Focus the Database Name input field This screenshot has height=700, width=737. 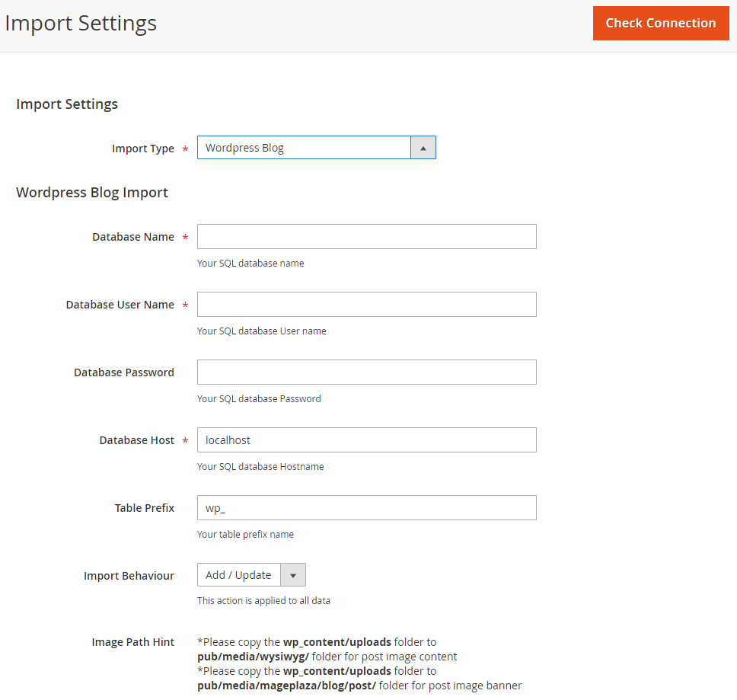pyautogui.click(x=366, y=237)
